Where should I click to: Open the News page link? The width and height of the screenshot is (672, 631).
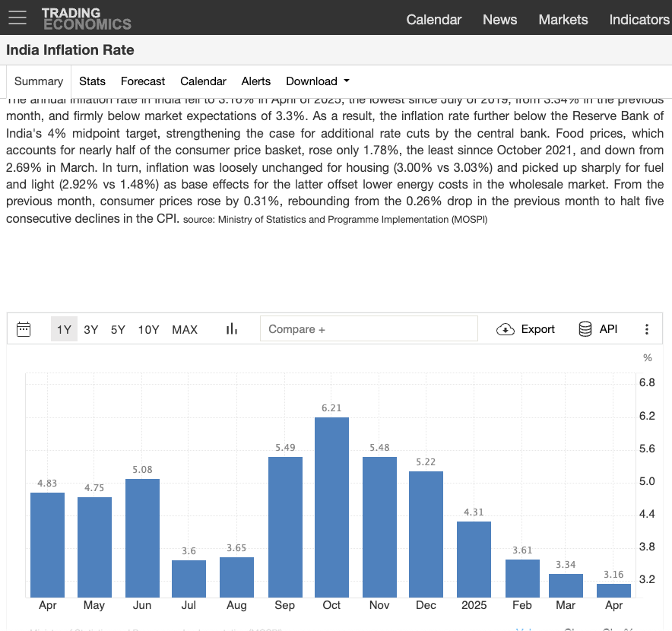pyautogui.click(x=499, y=20)
